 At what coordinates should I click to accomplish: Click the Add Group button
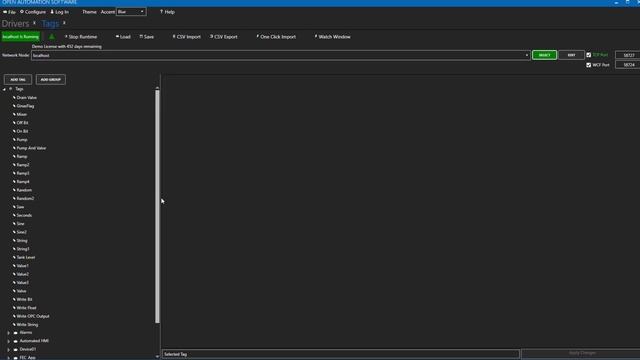(51, 80)
